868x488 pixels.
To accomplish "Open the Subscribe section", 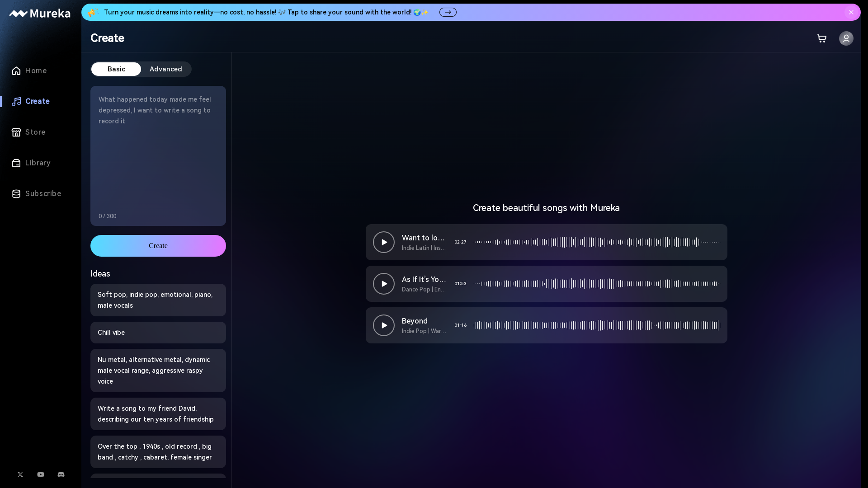I will [x=43, y=194].
